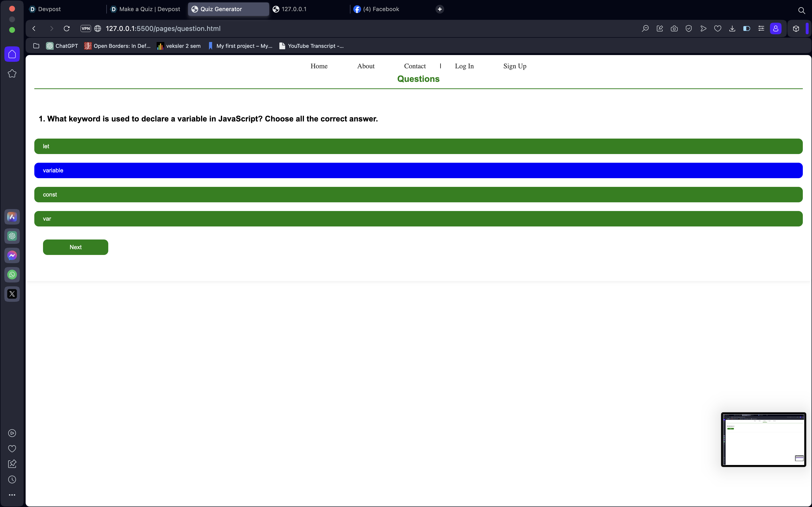Open the X Twitter sidebar panel

click(12, 294)
